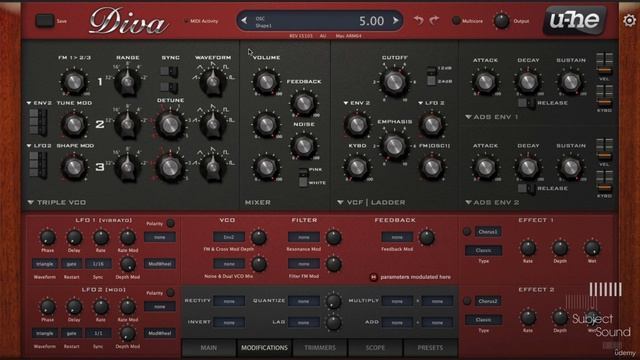Click the Save button
Viewport: 640px width, 360px height.
[x=45, y=21]
